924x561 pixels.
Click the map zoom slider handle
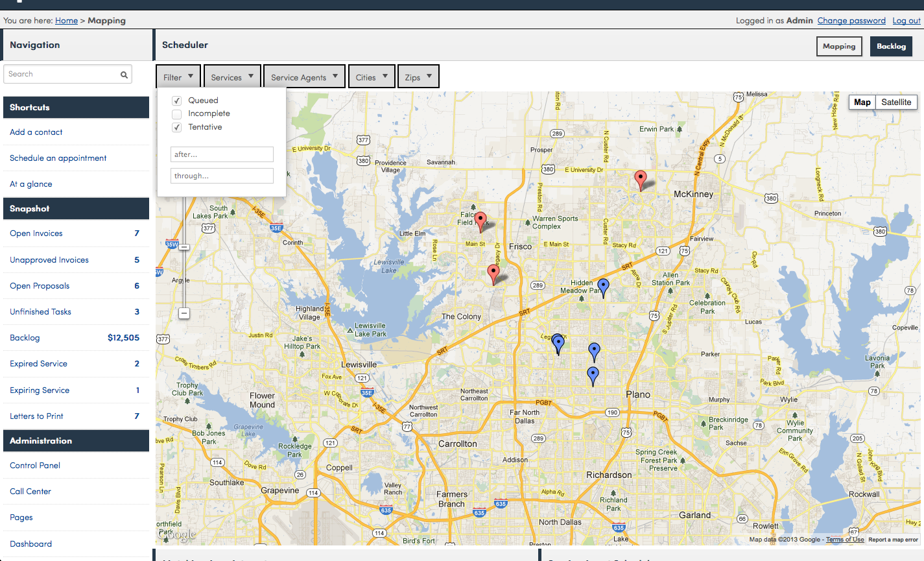coord(184,247)
